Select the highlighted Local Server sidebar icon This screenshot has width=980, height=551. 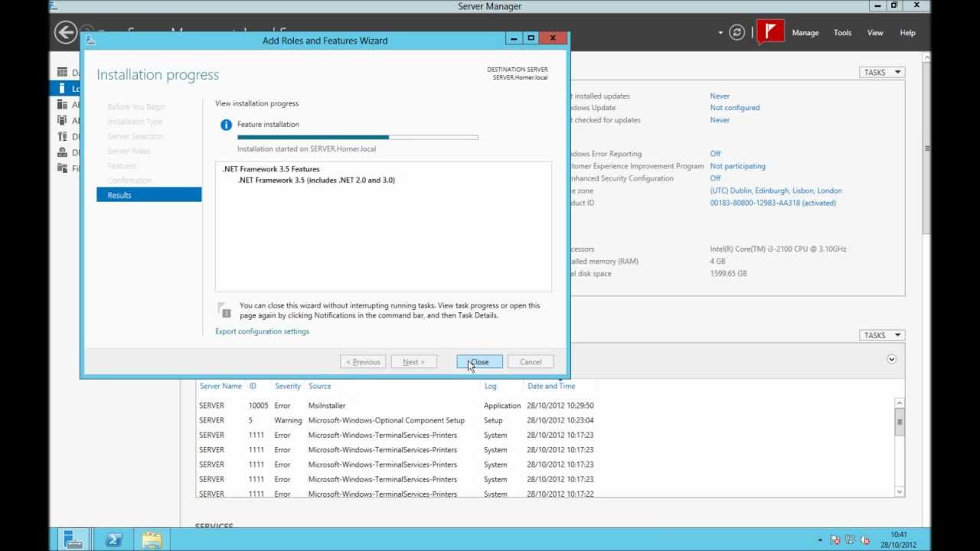pos(62,88)
